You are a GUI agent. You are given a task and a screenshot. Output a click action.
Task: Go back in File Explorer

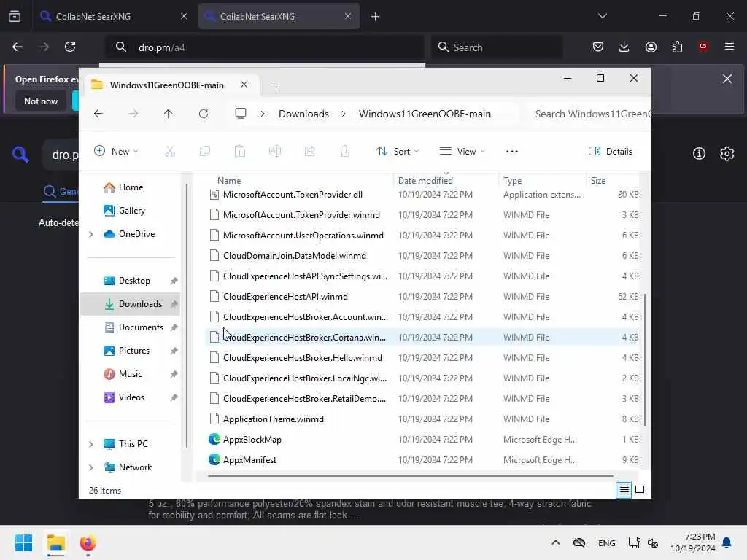coord(98,114)
